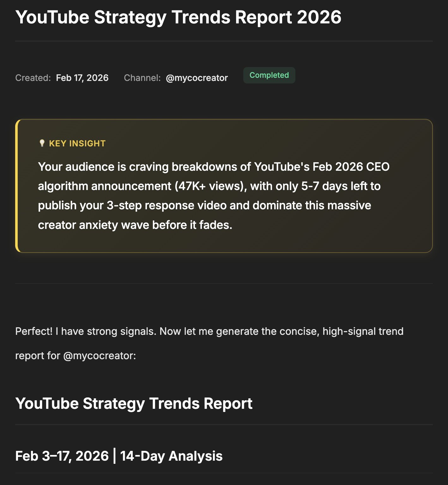The width and height of the screenshot is (448, 485).
Task: Click the yellow left border of the insight card
Action: [17, 186]
